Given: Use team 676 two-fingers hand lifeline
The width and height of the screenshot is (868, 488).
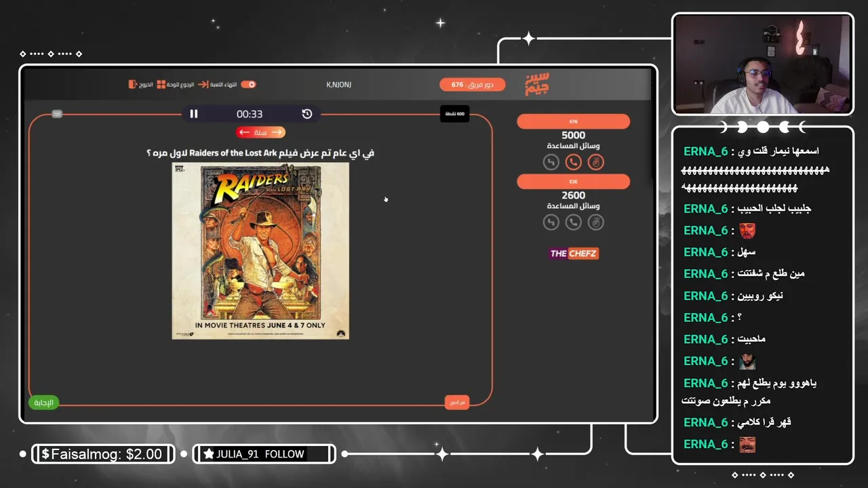Looking at the screenshot, I should click(x=595, y=162).
